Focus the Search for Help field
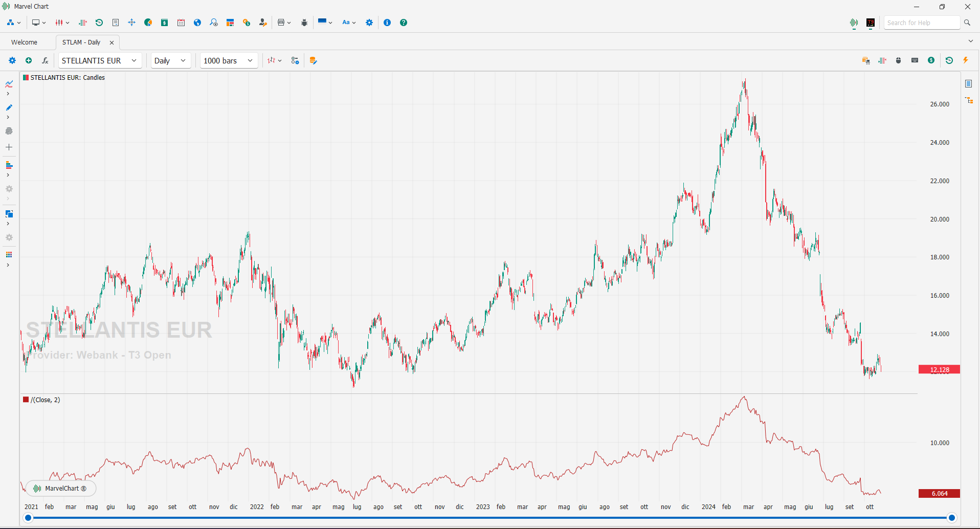The height and width of the screenshot is (529, 980). (922, 23)
